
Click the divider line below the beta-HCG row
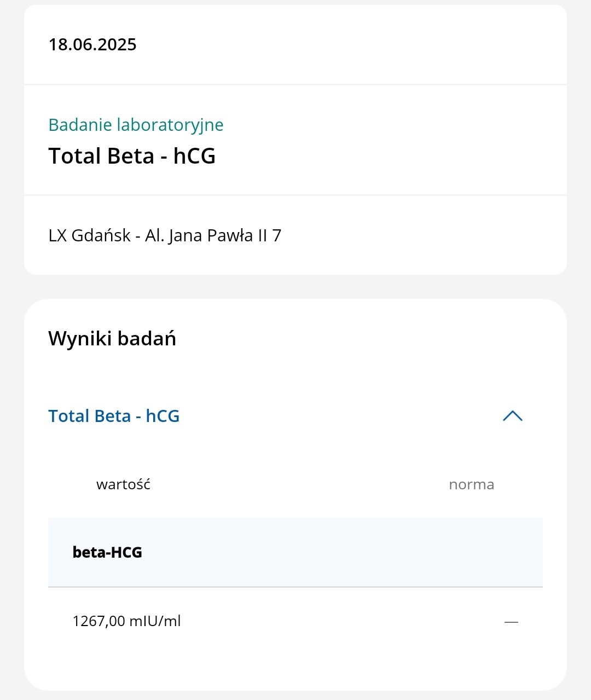296,587
